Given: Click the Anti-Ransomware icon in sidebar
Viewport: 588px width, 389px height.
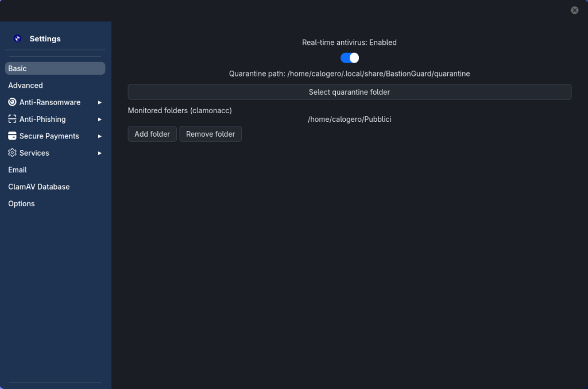Looking at the screenshot, I should [x=13, y=102].
